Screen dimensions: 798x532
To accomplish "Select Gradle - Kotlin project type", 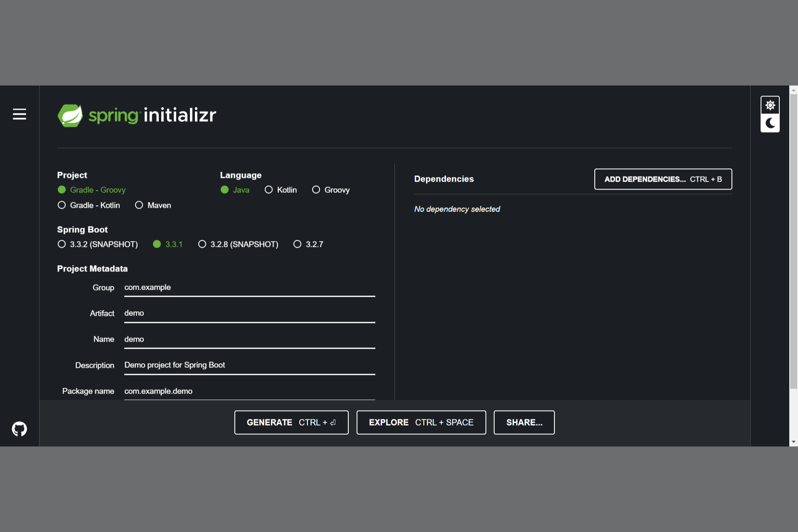I will pyautogui.click(x=89, y=205).
